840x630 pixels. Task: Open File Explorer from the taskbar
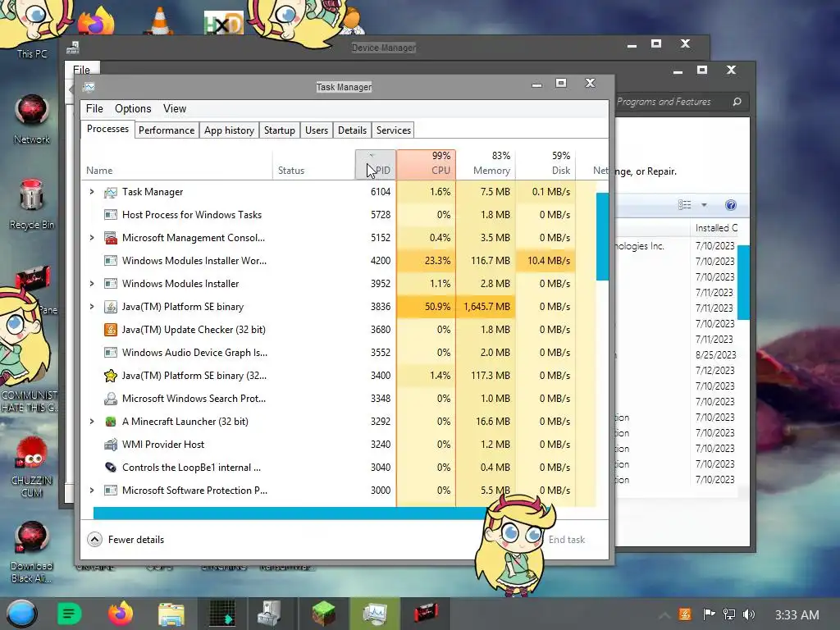pyautogui.click(x=171, y=614)
